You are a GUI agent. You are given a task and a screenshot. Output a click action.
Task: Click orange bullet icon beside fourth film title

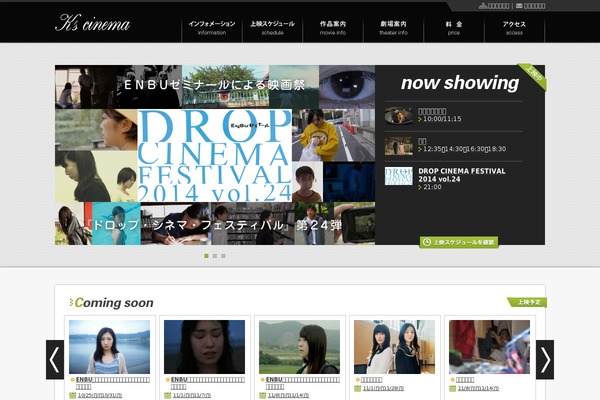(358, 380)
